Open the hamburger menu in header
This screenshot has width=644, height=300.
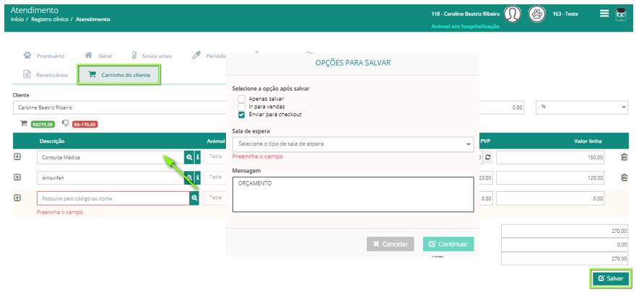click(x=604, y=14)
